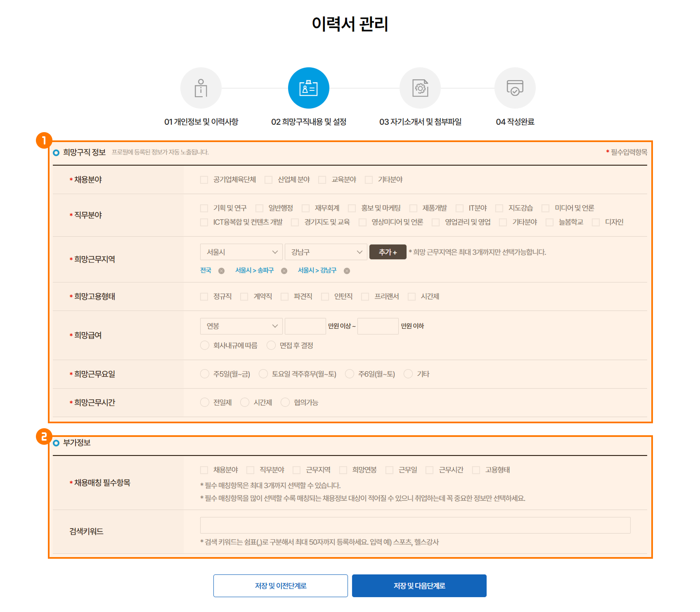Remove the 서울시 > 송파구 region tag

284,271
